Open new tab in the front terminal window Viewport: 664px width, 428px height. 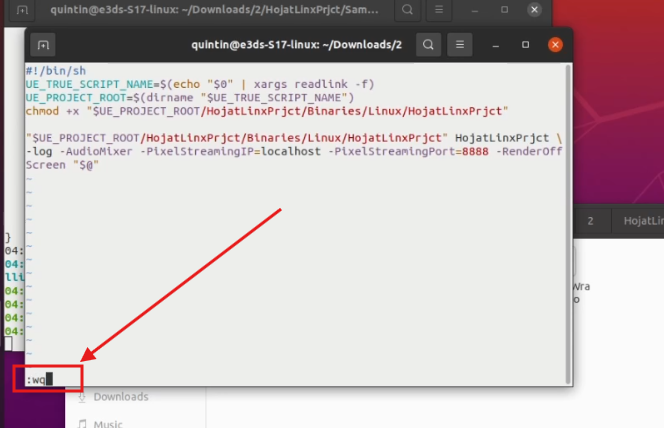tap(43, 45)
